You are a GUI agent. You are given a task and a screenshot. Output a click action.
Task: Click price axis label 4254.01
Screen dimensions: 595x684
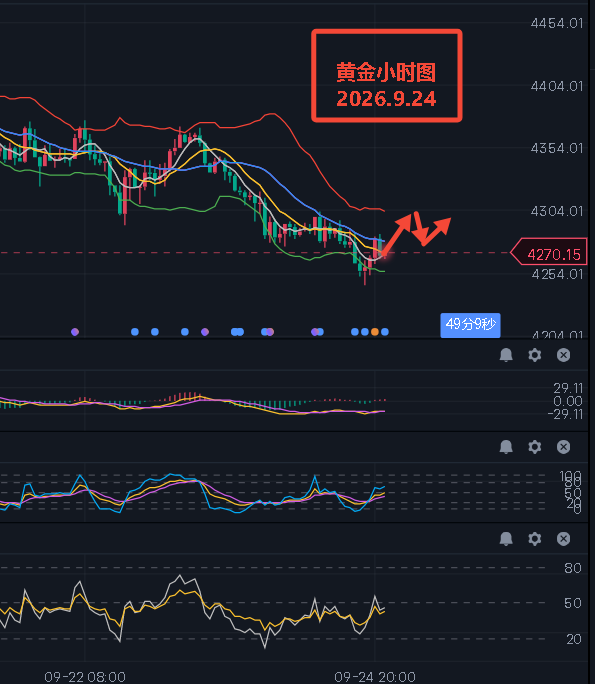tap(557, 274)
